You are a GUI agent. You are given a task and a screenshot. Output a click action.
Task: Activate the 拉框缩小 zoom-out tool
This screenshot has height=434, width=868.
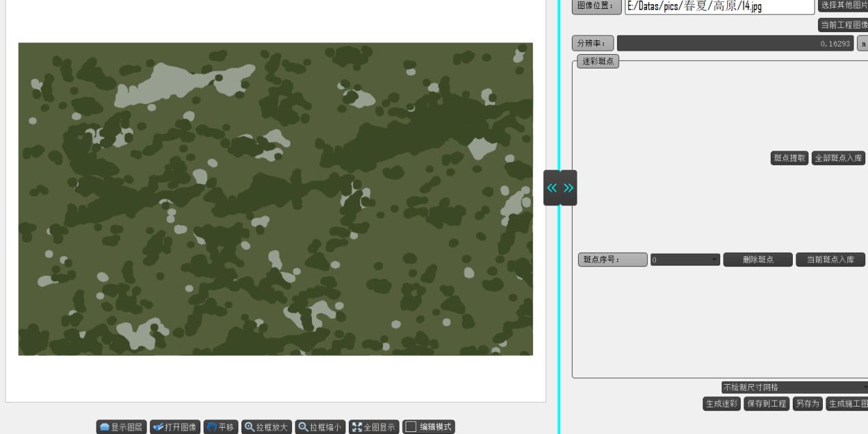320,427
